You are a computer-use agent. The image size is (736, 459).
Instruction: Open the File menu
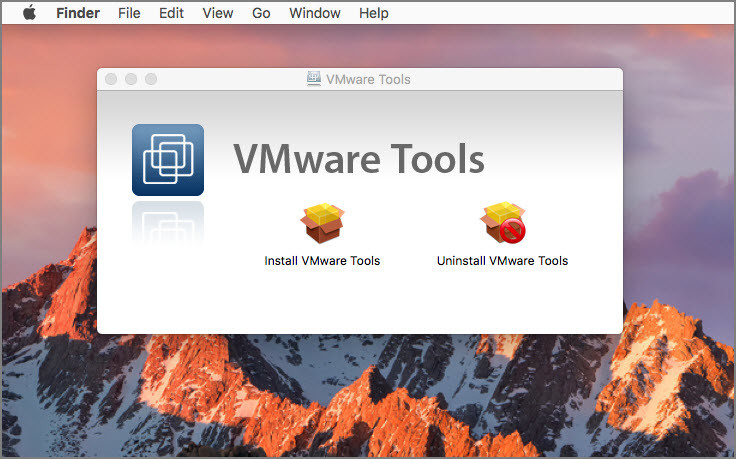click(129, 13)
